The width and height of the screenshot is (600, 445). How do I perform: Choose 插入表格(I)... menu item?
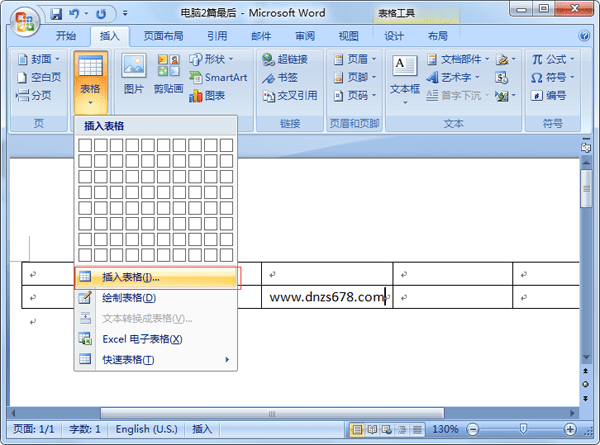156,277
